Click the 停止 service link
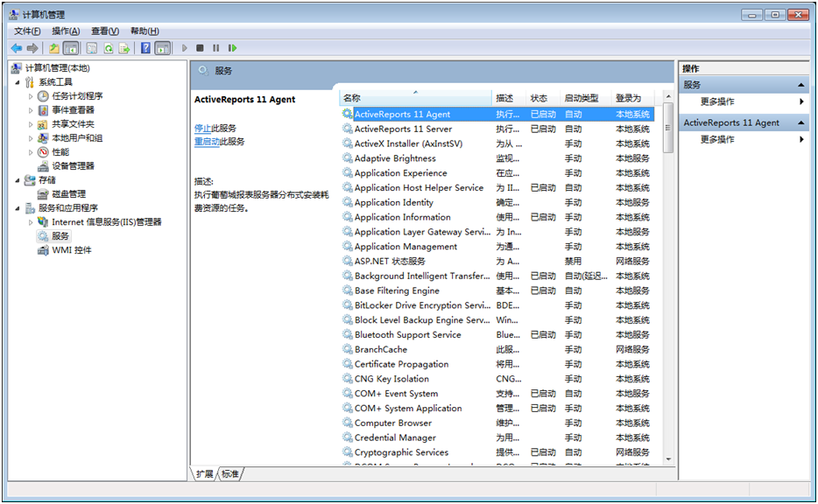818x504 pixels. pos(202,128)
